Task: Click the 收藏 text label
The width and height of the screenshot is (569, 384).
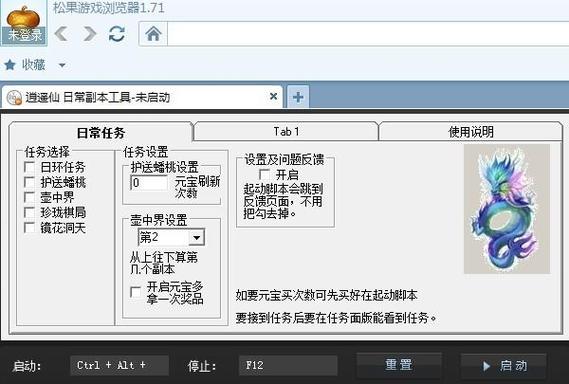Action: (x=34, y=65)
